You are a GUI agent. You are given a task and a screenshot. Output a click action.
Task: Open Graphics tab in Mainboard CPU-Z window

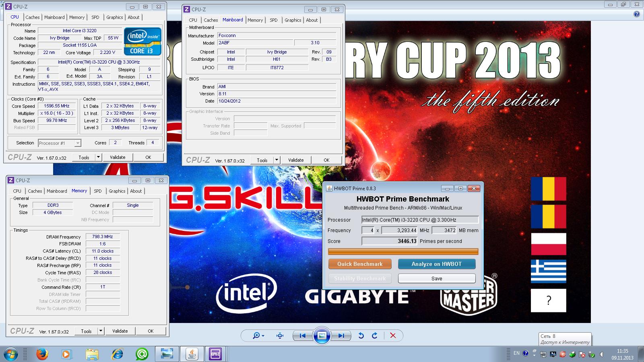pyautogui.click(x=293, y=20)
